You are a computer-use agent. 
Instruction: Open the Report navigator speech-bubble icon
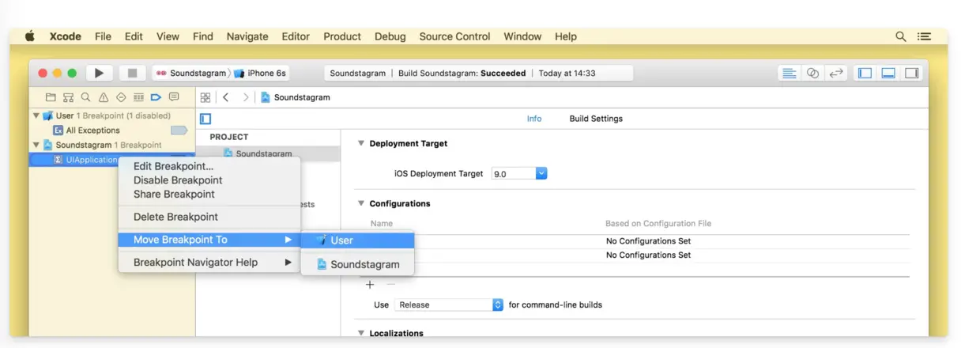(x=174, y=97)
